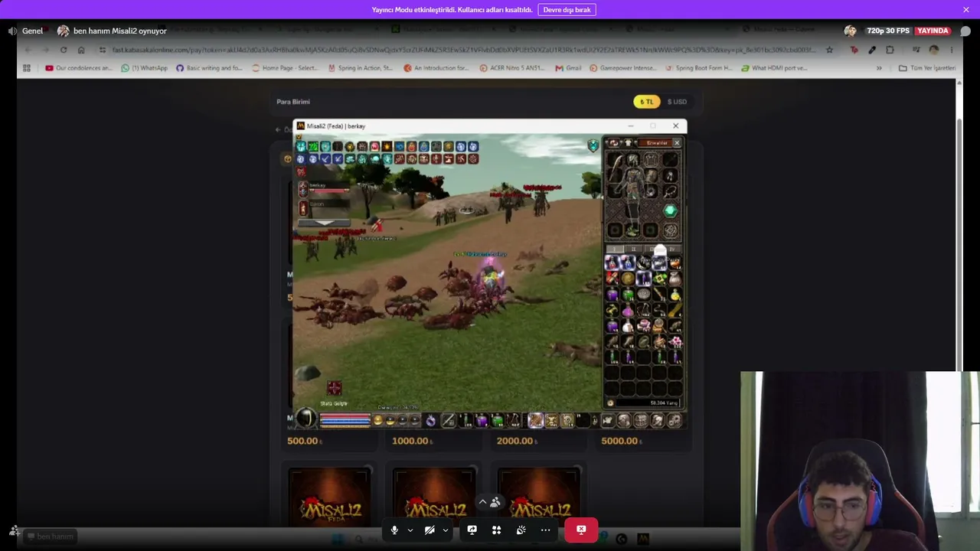Use the green potion in hotbar

tap(498, 420)
